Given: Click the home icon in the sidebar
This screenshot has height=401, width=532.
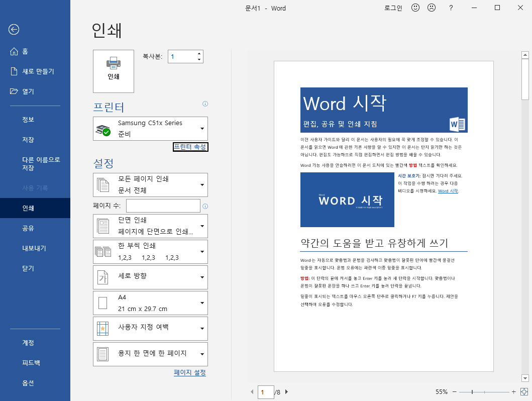Looking at the screenshot, I should [x=14, y=51].
